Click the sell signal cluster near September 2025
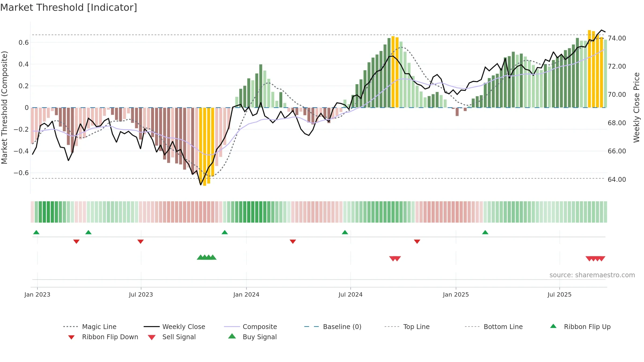644x362 pixels. (595, 258)
